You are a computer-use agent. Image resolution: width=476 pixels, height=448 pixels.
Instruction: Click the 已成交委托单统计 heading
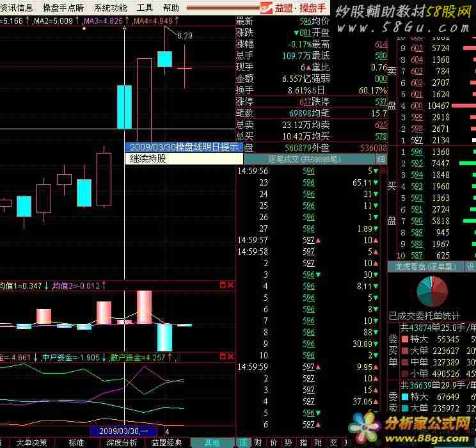click(x=424, y=316)
